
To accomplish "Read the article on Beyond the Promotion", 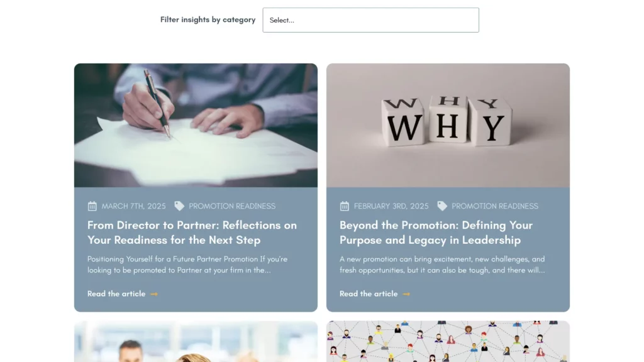I will click(x=369, y=294).
